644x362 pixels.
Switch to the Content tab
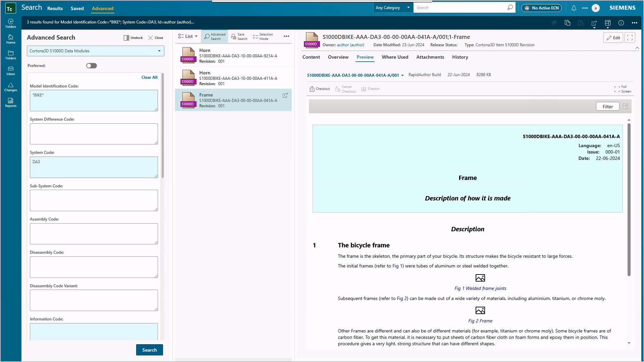311,57
